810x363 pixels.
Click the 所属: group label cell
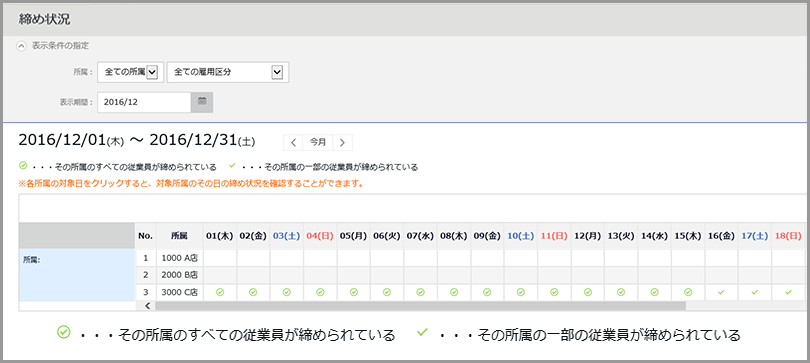pyautogui.click(x=77, y=275)
